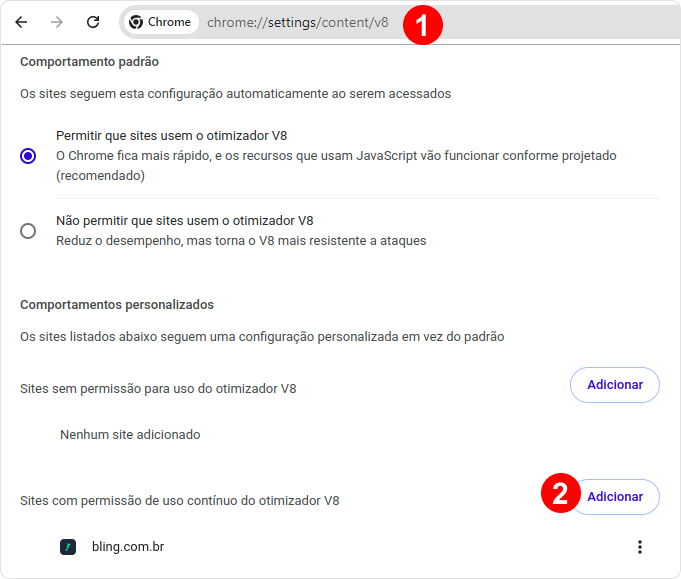Viewport: 681px width, 579px height.
Task: Open more actions menu for bling.com.br
Action: [639, 547]
